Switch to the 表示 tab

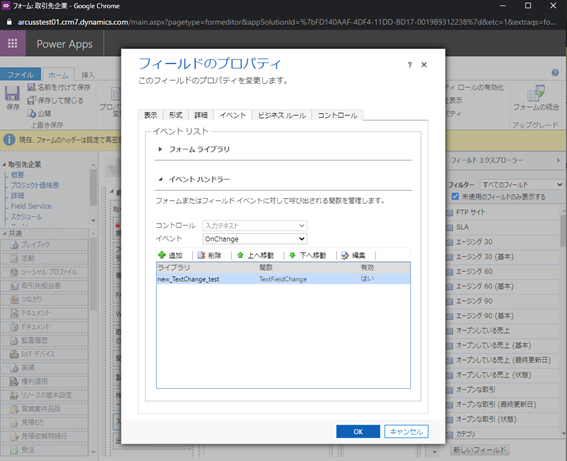(150, 115)
